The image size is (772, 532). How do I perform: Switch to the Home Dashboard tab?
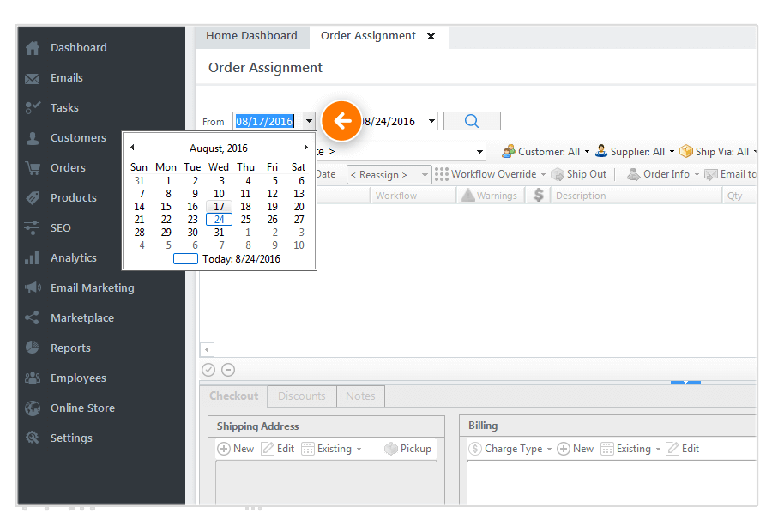coord(251,36)
